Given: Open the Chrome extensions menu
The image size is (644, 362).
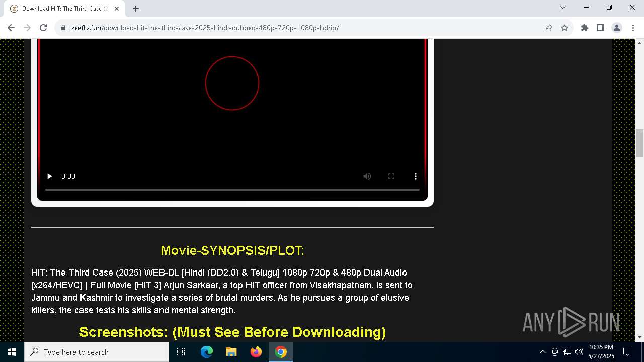Looking at the screenshot, I should (585, 28).
